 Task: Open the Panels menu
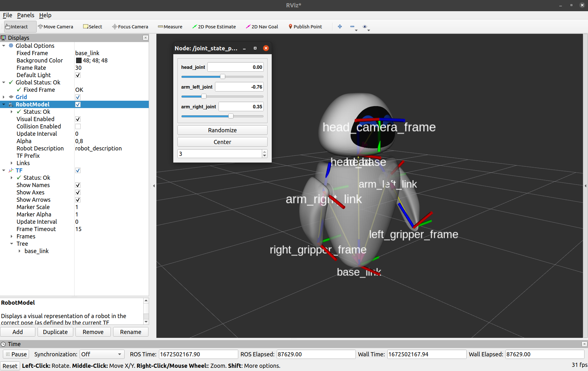25,15
